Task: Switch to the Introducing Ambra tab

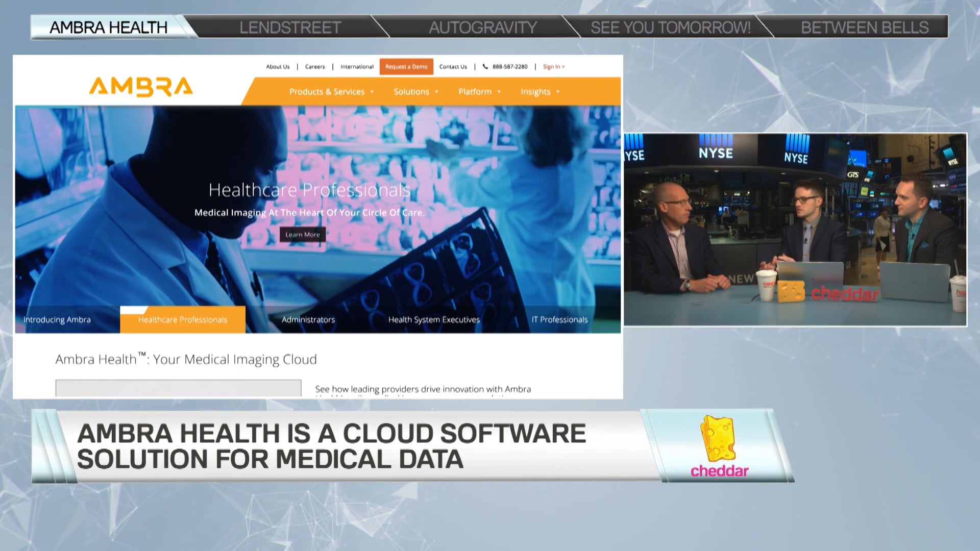Action: pos(57,320)
